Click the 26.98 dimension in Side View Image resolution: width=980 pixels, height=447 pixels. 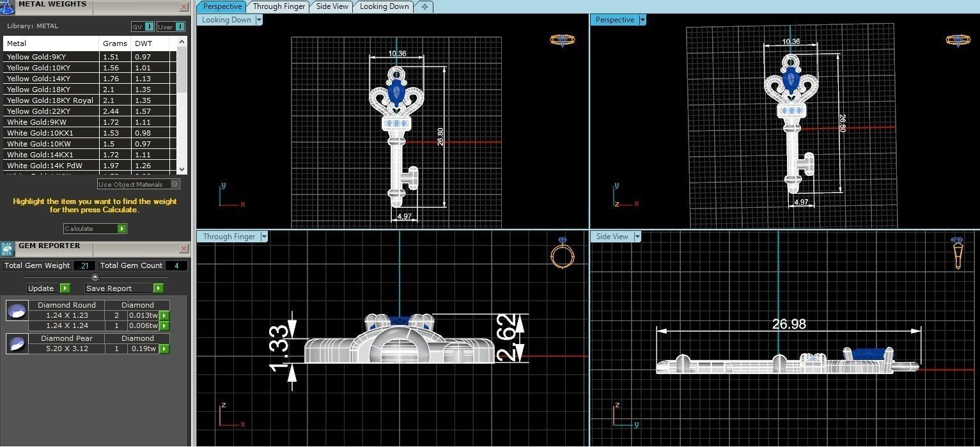click(789, 324)
